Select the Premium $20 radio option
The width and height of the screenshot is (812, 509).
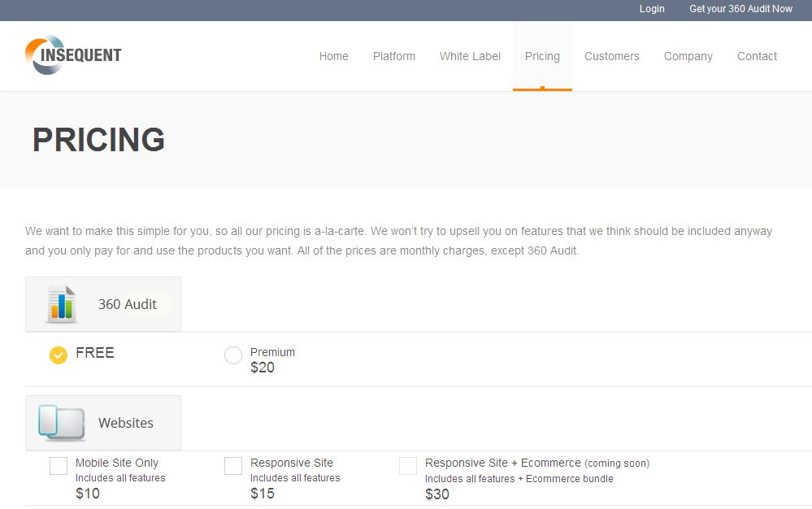[233, 355]
